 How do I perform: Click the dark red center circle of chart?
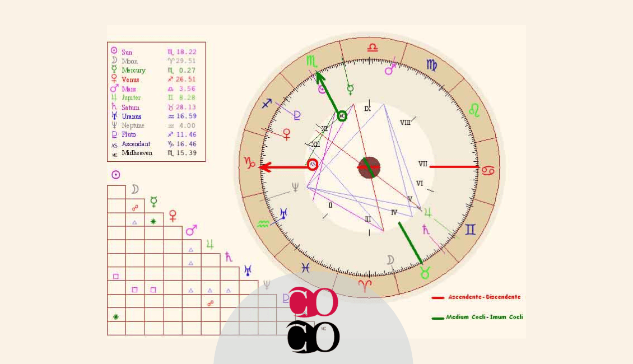pos(369,167)
